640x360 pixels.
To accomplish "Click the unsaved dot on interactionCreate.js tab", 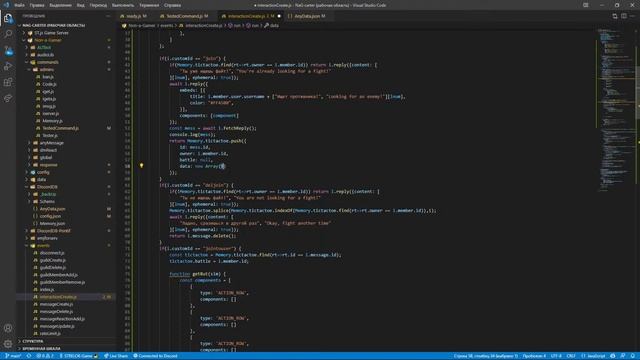I will [x=279, y=16].
